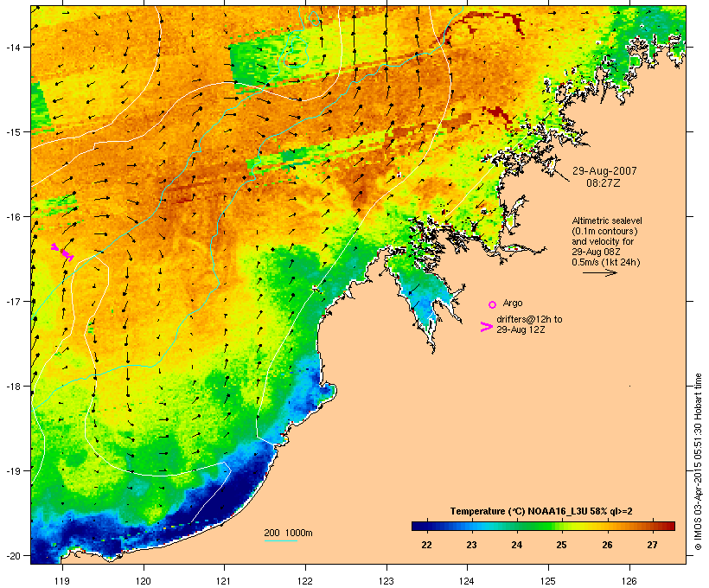
Task: Click the 'drifters@12h to' legend text
Action: (x=529, y=319)
